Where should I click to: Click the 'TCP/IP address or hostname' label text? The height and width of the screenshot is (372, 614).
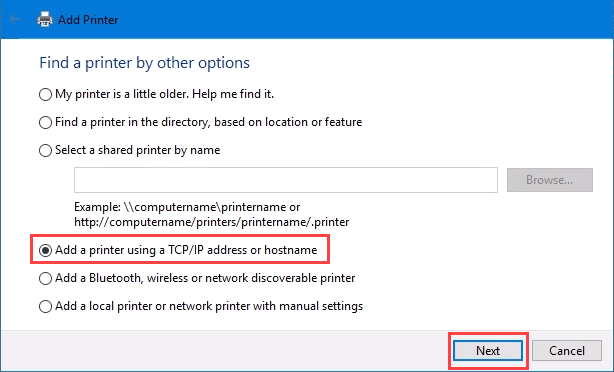[243, 250]
